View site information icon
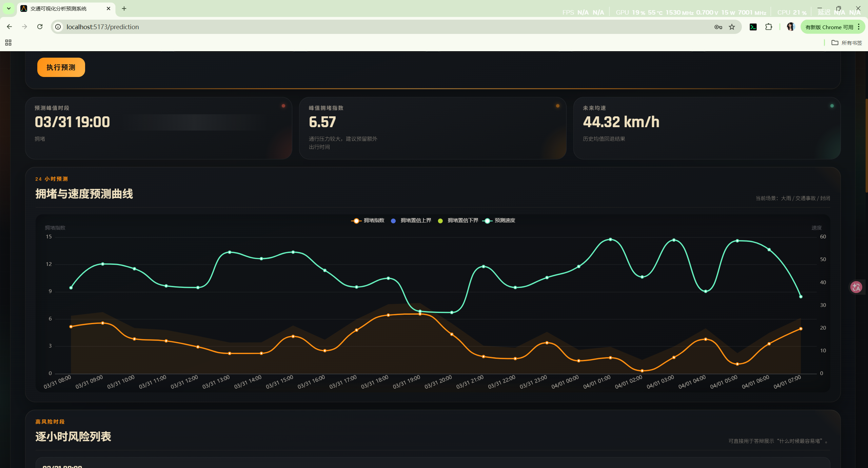This screenshot has width=868, height=468. tap(58, 27)
